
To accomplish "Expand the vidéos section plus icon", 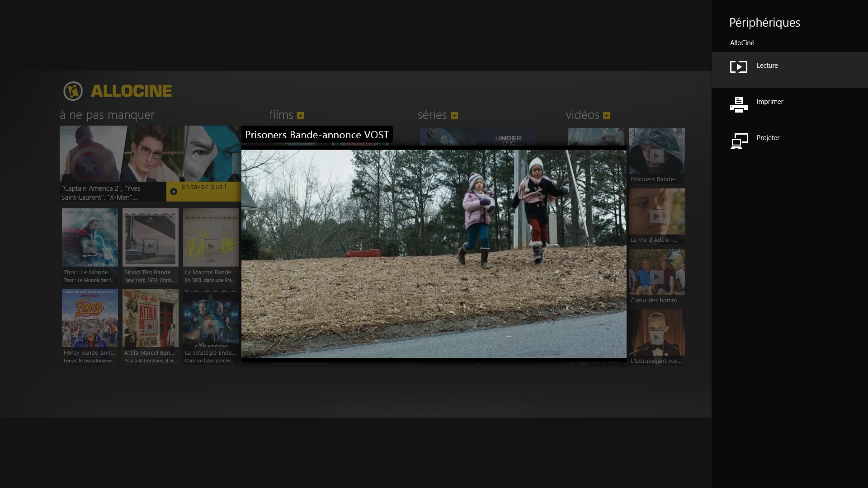I will (607, 116).
